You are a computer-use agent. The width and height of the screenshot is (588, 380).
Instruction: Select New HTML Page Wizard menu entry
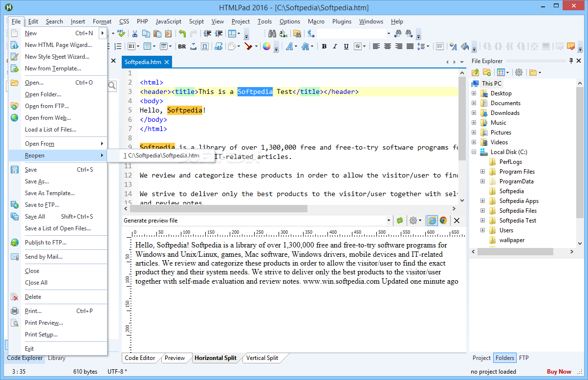[x=58, y=45]
